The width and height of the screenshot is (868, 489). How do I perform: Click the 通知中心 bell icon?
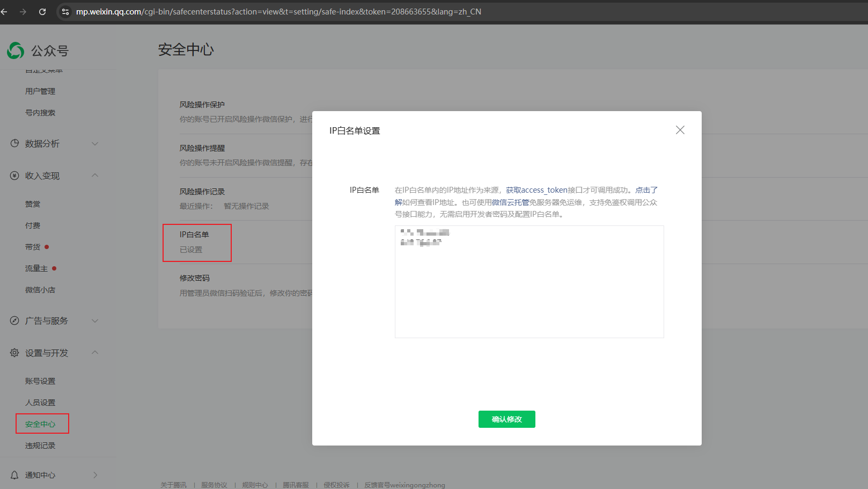pyautogui.click(x=14, y=475)
